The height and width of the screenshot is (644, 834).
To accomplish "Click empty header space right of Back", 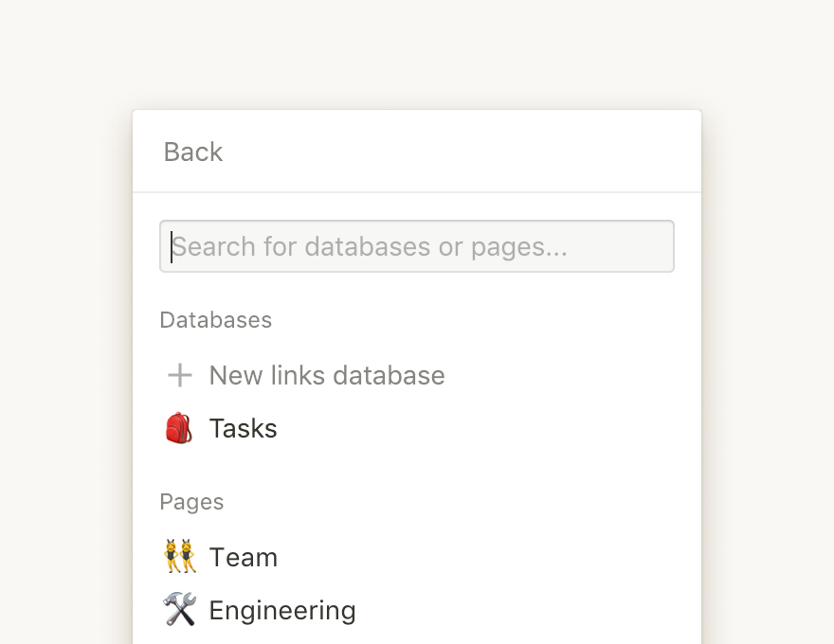I will [x=458, y=152].
